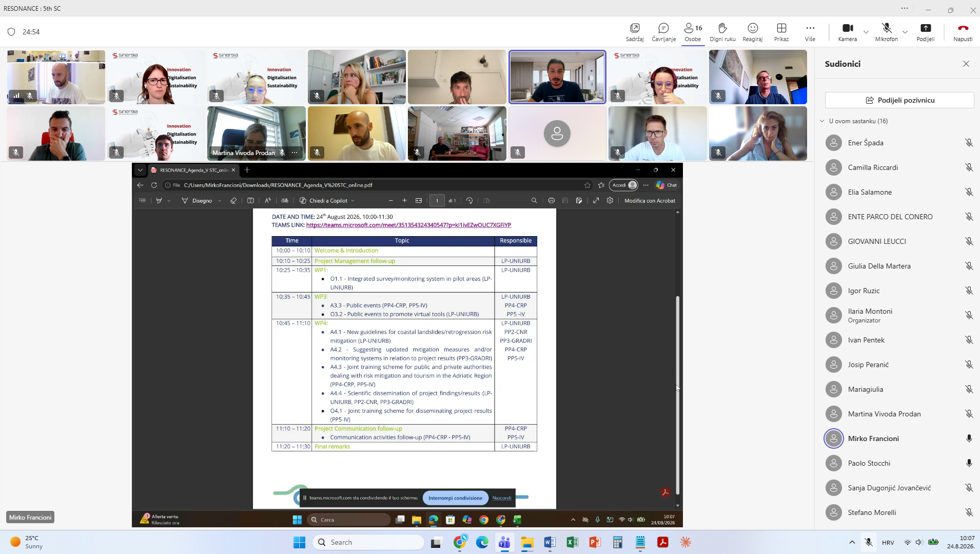Raise hand with Digni ruku
The width and height of the screenshot is (980, 554).
pos(722,32)
